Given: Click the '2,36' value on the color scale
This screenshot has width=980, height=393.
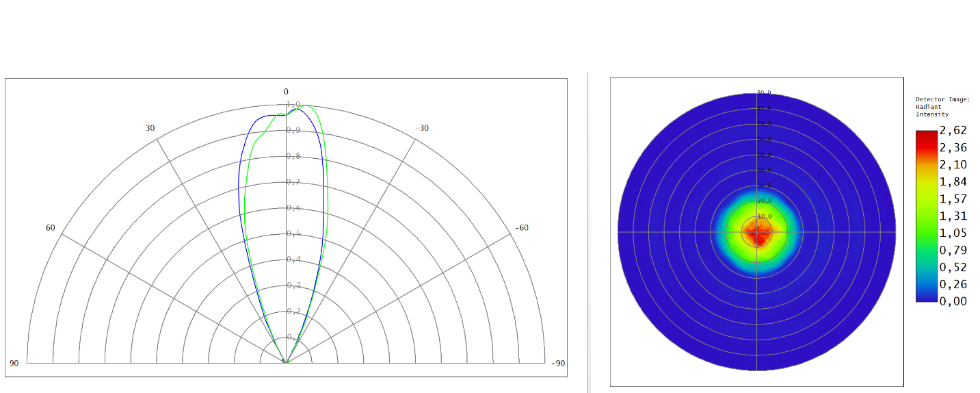Looking at the screenshot, I should click(x=953, y=147).
